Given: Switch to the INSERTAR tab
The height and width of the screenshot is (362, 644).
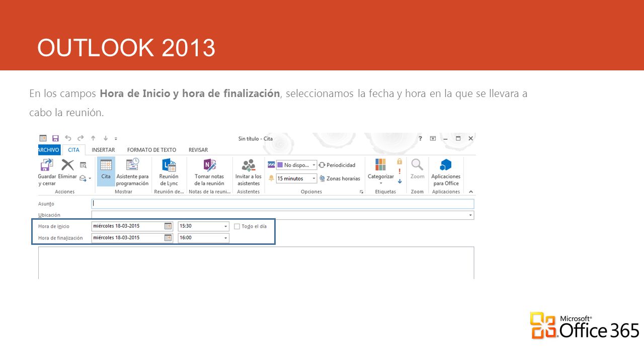Looking at the screenshot, I should pyautogui.click(x=103, y=150).
